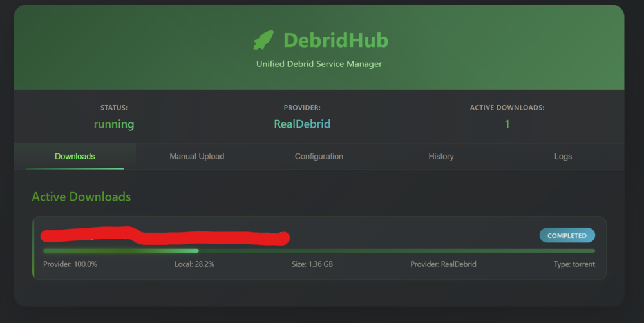Open the Configuration tab
Viewport: 644px width, 323px height.
click(x=319, y=157)
